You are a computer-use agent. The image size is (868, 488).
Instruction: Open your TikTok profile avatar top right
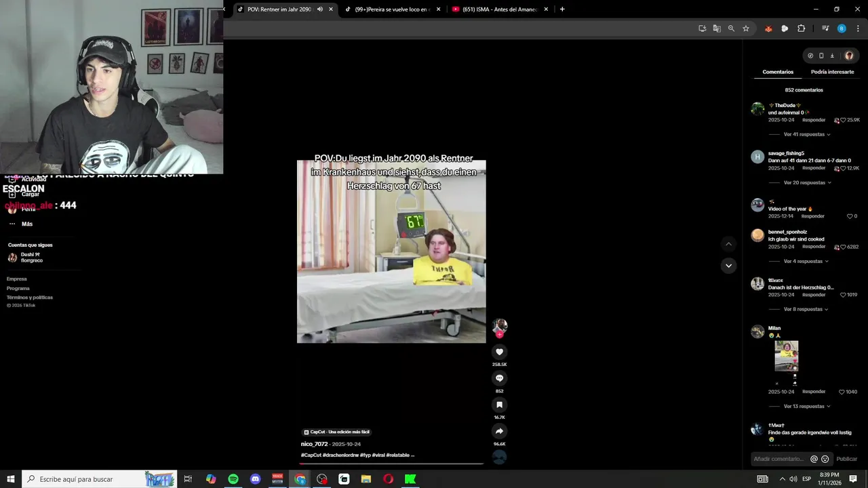pyautogui.click(x=849, y=56)
